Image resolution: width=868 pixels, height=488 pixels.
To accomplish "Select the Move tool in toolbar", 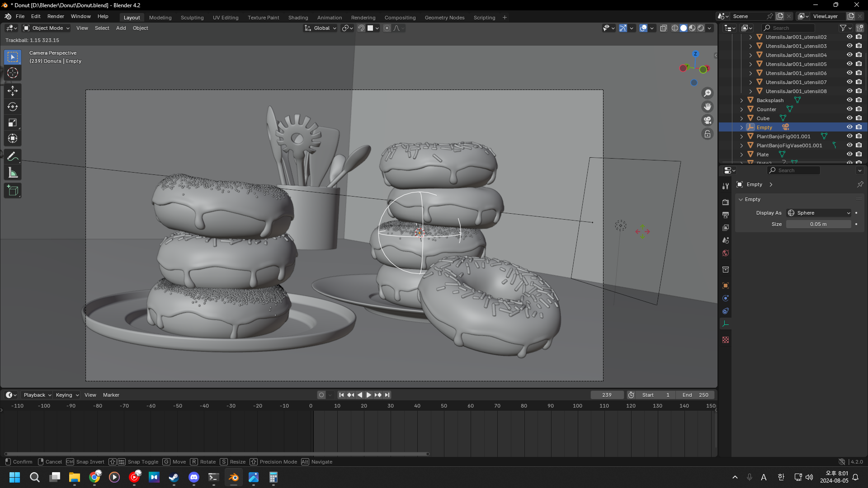I will tap(13, 91).
